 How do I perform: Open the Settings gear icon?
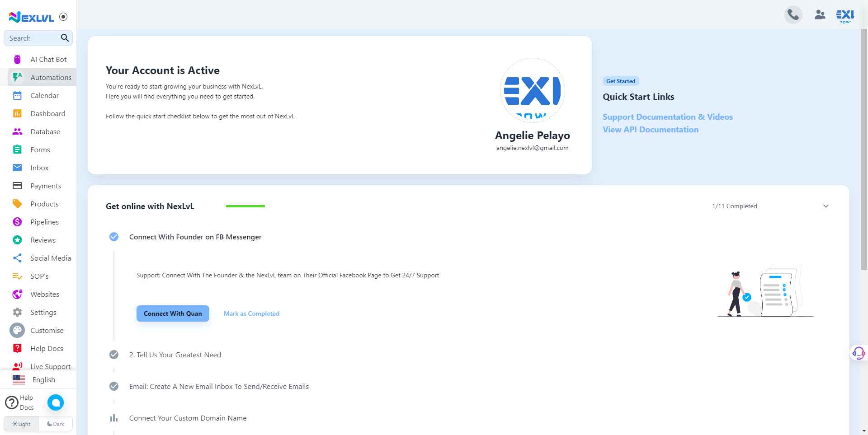click(17, 312)
